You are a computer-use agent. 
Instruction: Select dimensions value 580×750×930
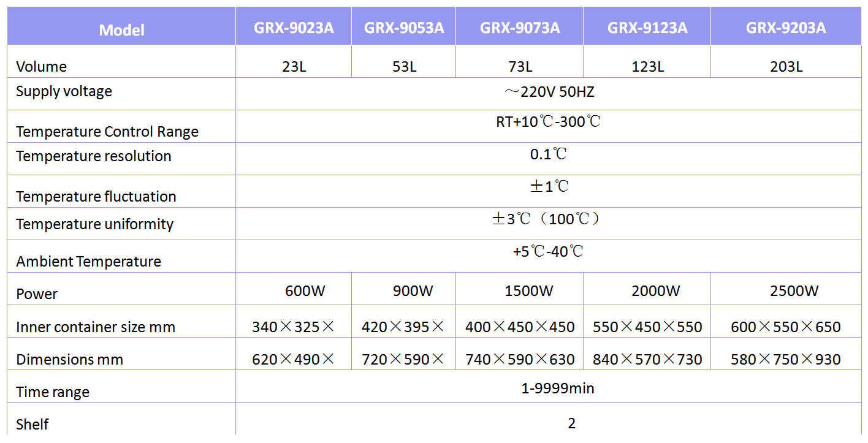point(786,360)
